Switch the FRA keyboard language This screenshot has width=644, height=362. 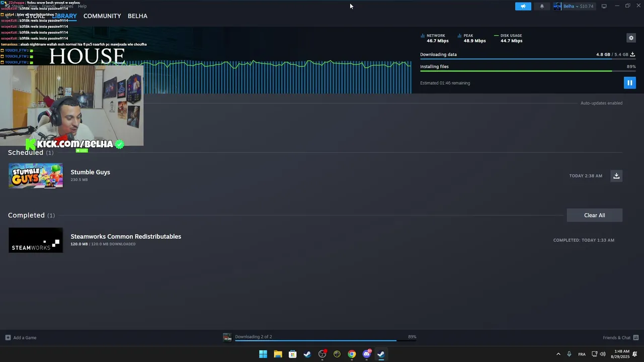coord(582,354)
